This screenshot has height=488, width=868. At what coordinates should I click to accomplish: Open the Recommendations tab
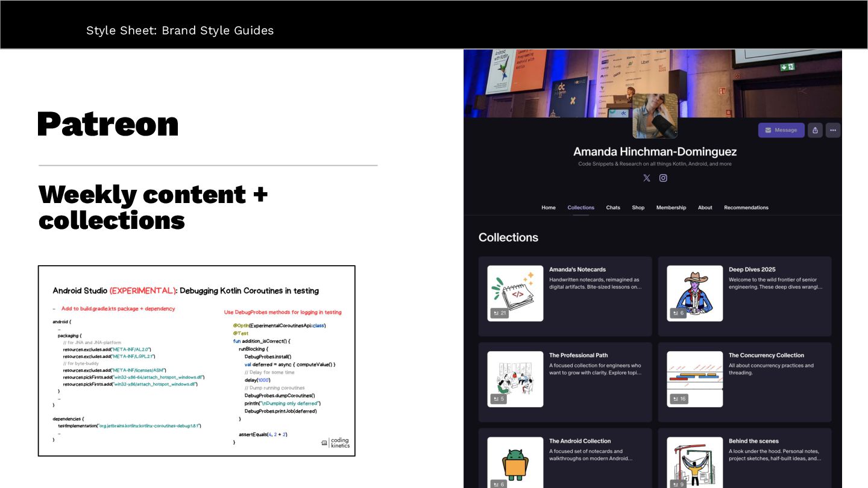(x=746, y=208)
